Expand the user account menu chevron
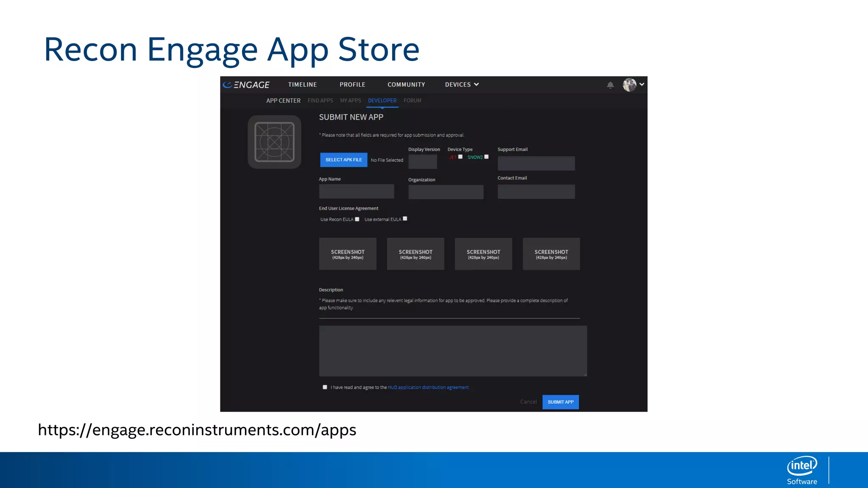Screen dimensions: 868x488 tap(642, 84)
